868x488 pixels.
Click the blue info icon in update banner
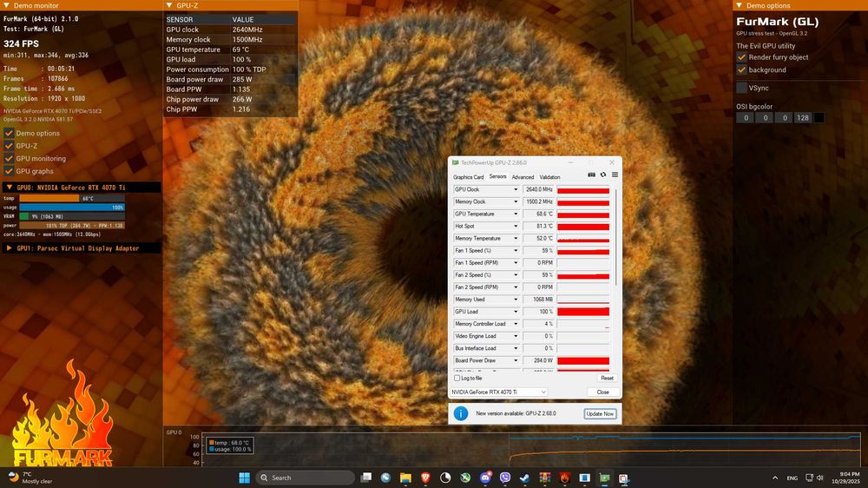461,413
